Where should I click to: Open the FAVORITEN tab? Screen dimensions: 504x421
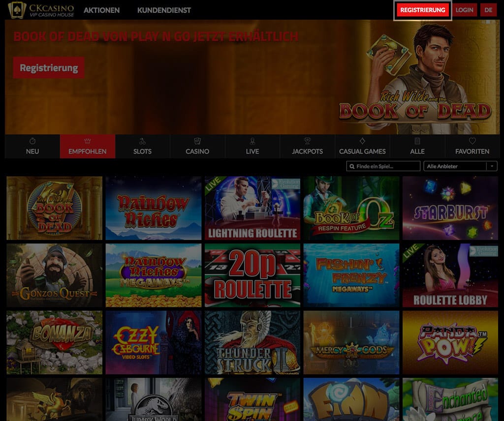click(472, 147)
